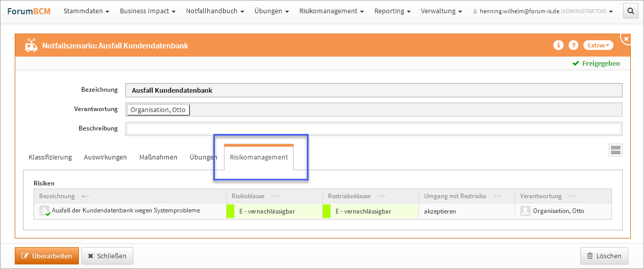This screenshot has width=644, height=269.
Task: Open the help question mark icon
Action: pyautogui.click(x=573, y=45)
